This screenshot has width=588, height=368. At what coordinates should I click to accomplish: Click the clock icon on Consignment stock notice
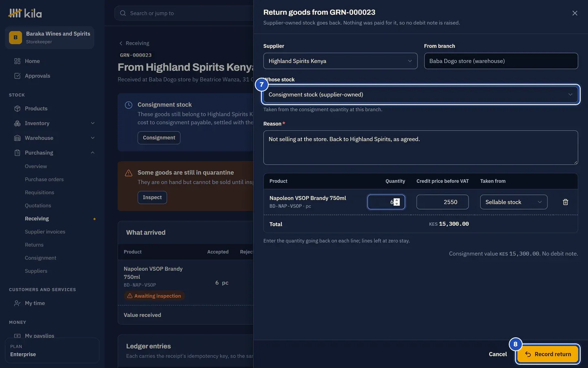pos(129,105)
